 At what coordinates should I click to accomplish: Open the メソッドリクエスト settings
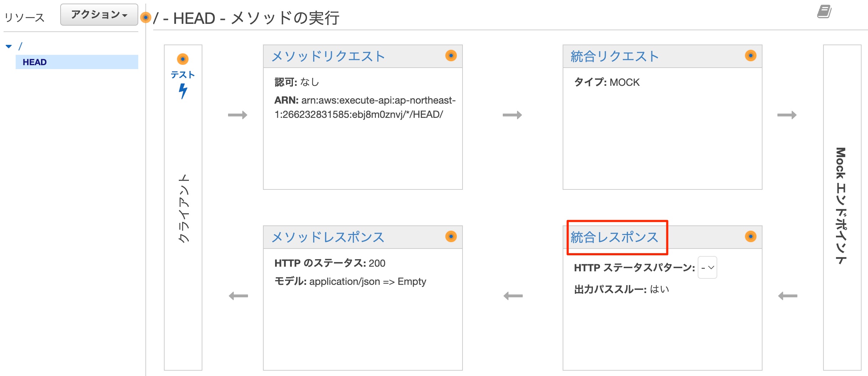328,56
